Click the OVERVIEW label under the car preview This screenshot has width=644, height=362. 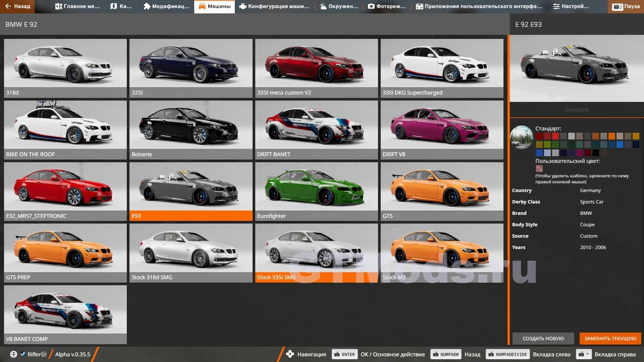coord(577,110)
